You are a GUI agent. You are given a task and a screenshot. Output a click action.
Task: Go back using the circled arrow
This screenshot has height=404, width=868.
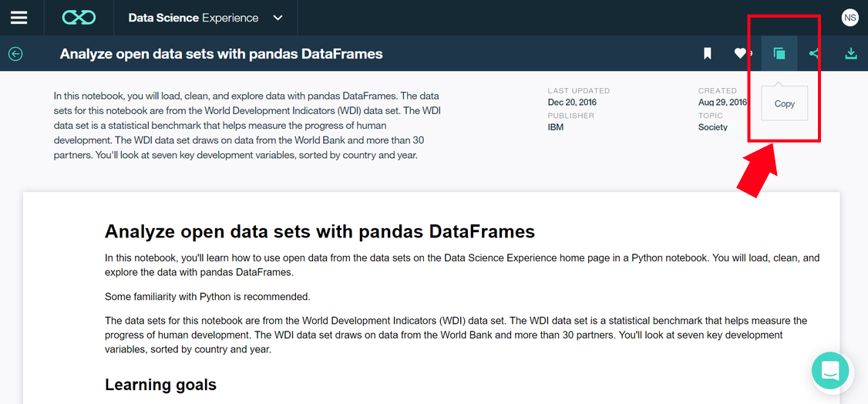tap(15, 54)
